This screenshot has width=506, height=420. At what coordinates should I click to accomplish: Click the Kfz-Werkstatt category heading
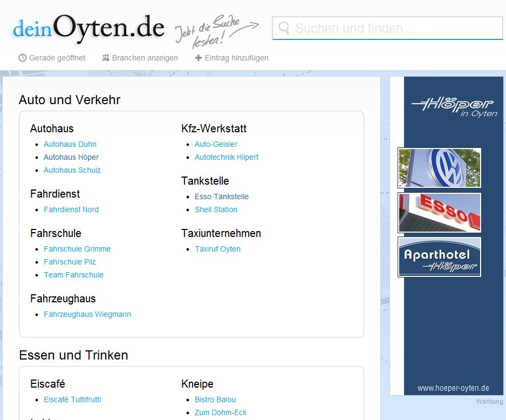pyautogui.click(x=214, y=128)
